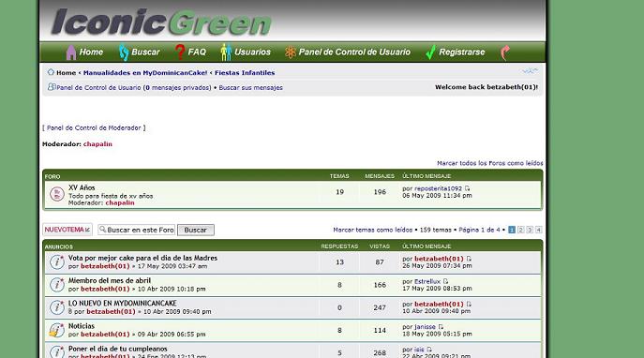The width and height of the screenshot is (644, 358).
Task: Open Panel de Control de Moderador link
Action: pos(94,127)
